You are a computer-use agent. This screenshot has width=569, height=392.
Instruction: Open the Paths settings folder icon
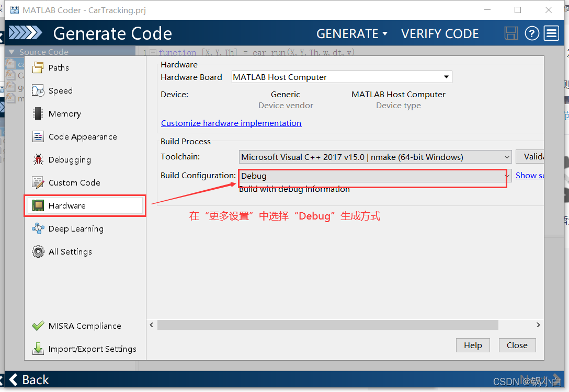click(x=38, y=67)
